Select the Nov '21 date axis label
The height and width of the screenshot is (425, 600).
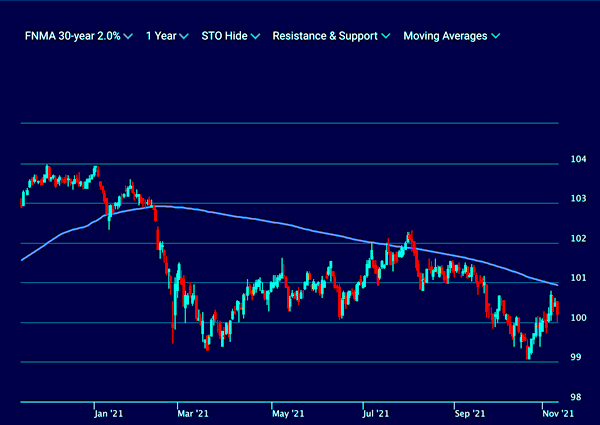(557, 412)
